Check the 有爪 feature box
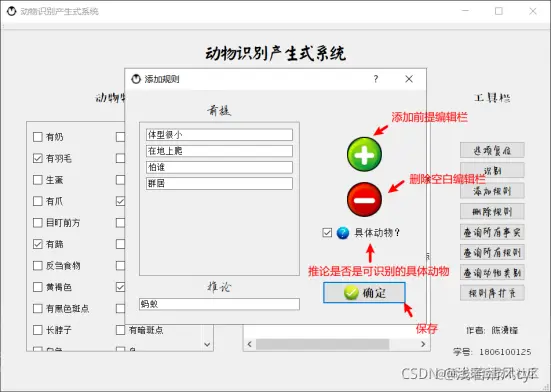 pos(38,201)
